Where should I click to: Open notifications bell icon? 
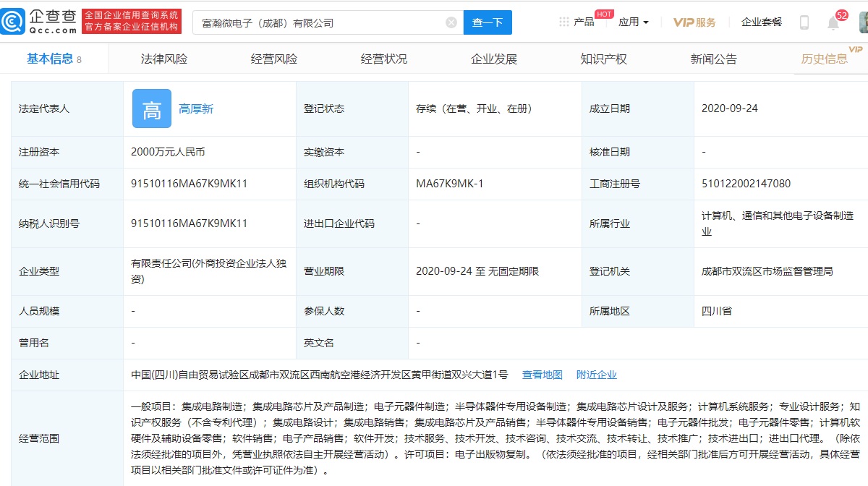tap(833, 23)
